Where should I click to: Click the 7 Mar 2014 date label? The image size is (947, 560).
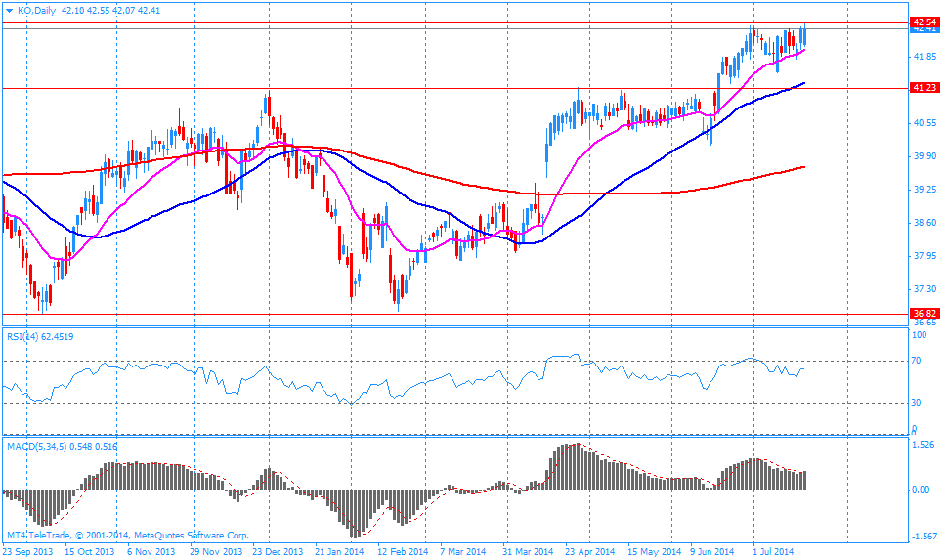(462, 551)
